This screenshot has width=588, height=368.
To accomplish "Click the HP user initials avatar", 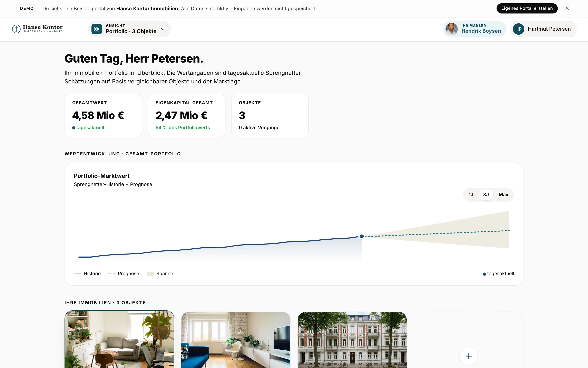I will [518, 29].
